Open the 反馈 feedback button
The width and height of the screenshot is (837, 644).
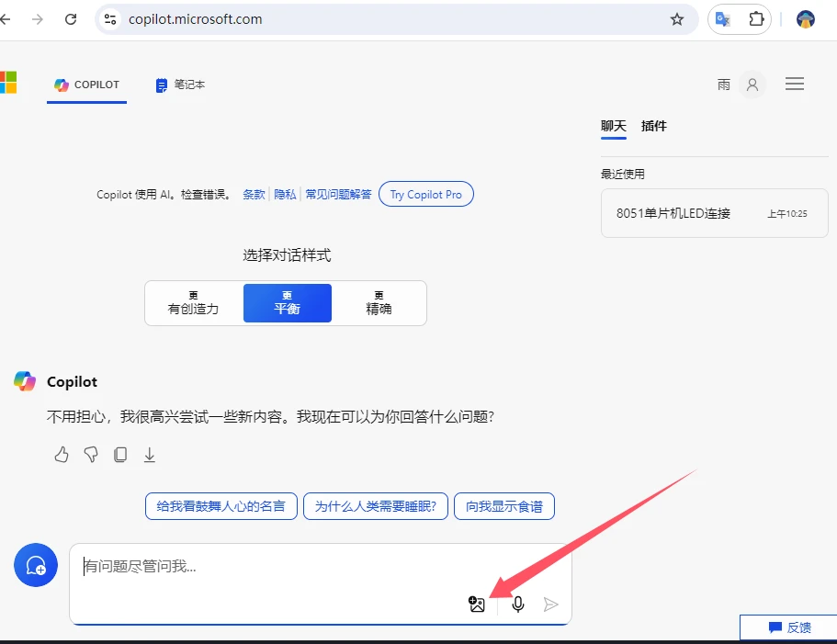coord(788,627)
